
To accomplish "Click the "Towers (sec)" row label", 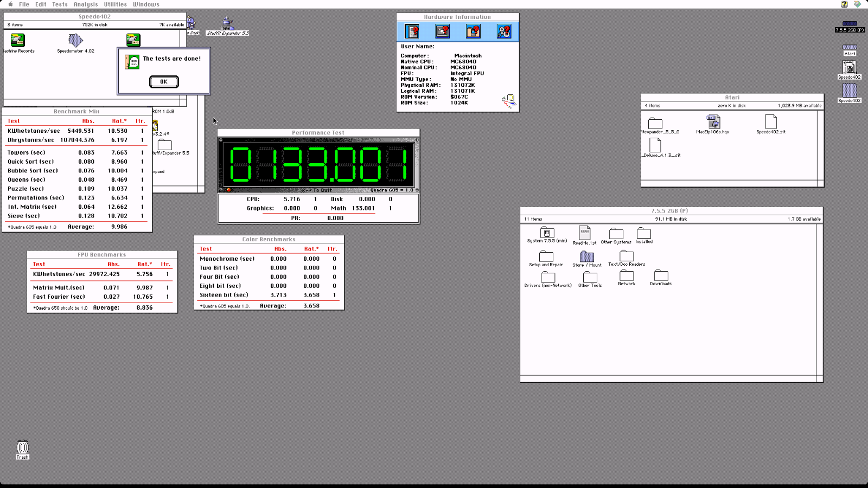I will click(x=27, y=153).
